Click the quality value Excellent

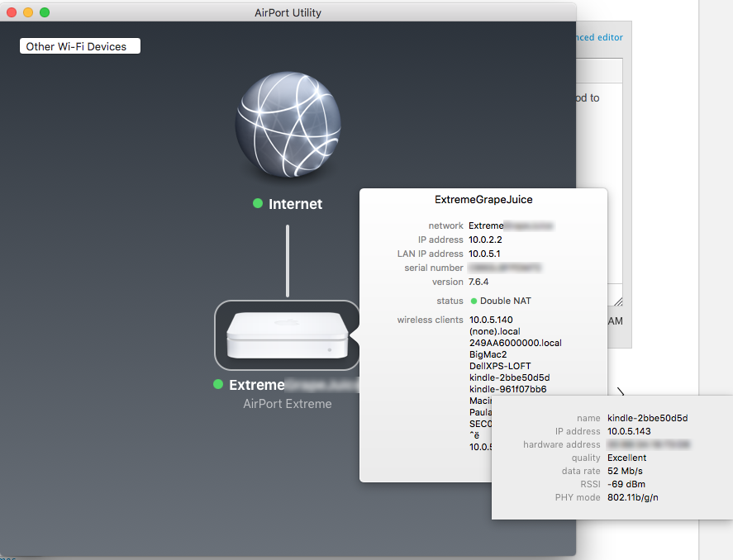point(627,458)
